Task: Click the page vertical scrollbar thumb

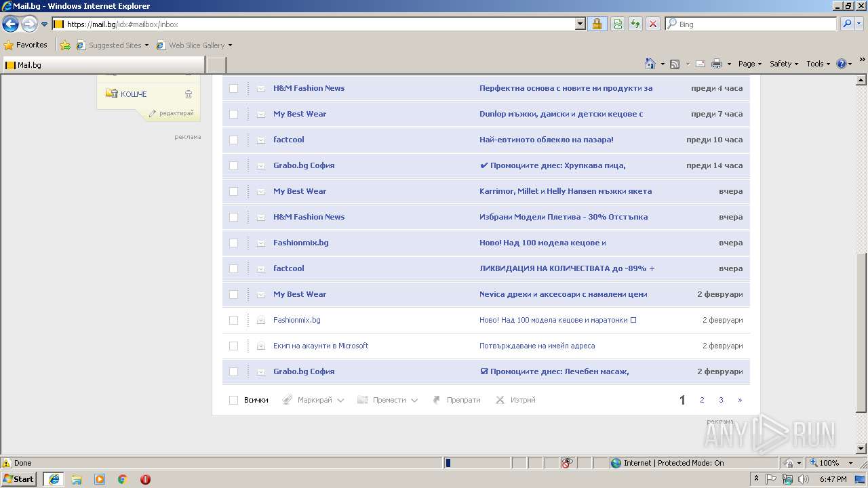Action: pyautogui.click(x=862, y=333)
